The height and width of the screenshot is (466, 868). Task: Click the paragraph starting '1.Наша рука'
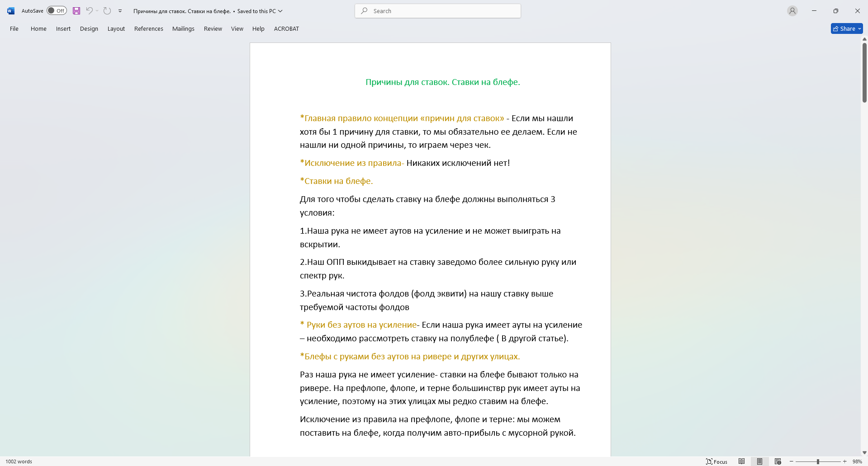click(x=430, y=238)
